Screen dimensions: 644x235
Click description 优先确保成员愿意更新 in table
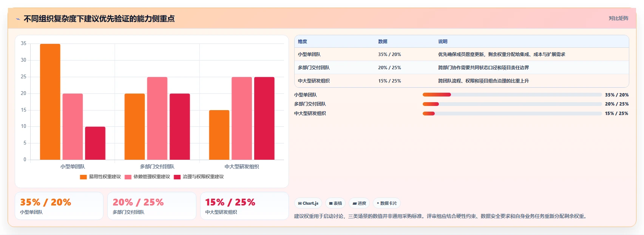point(502,54)
